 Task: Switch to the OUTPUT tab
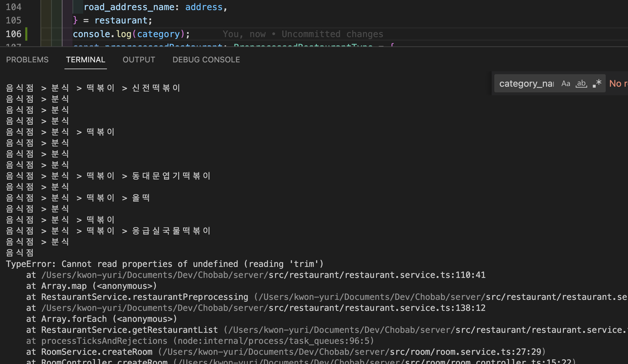pos(138,60)
